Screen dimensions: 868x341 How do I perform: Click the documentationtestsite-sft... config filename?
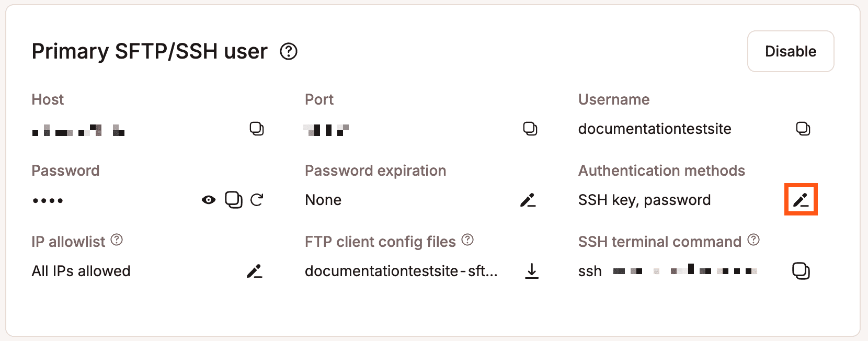coord(401,271)
